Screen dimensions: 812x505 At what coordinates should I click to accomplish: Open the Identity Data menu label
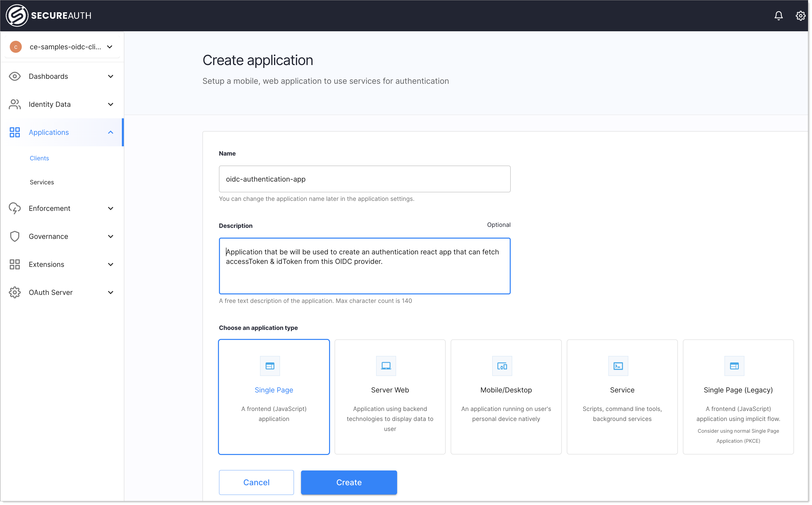50,105
